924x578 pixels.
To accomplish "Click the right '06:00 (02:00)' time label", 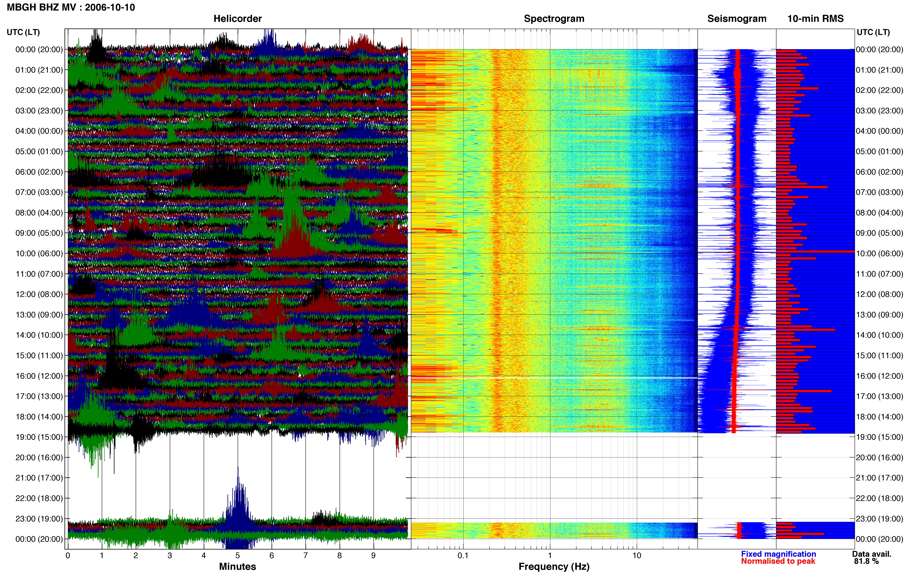I will coord(880,172).
